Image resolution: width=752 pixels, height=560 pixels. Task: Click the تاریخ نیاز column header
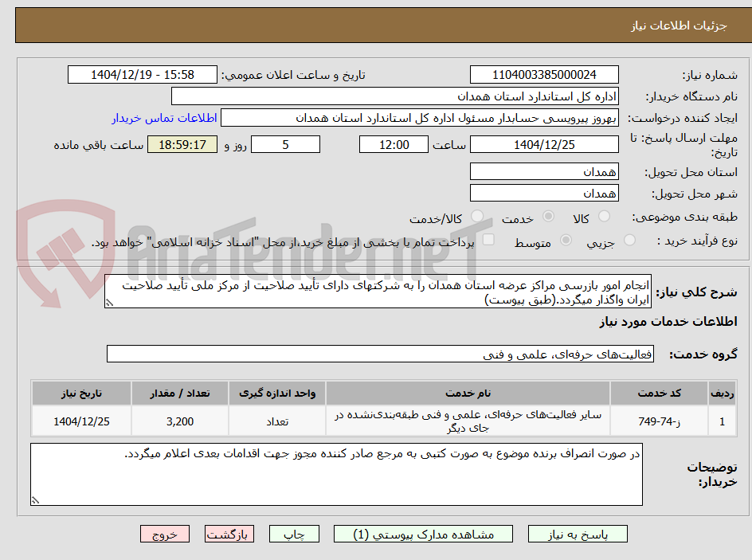(x=81, y=394)
